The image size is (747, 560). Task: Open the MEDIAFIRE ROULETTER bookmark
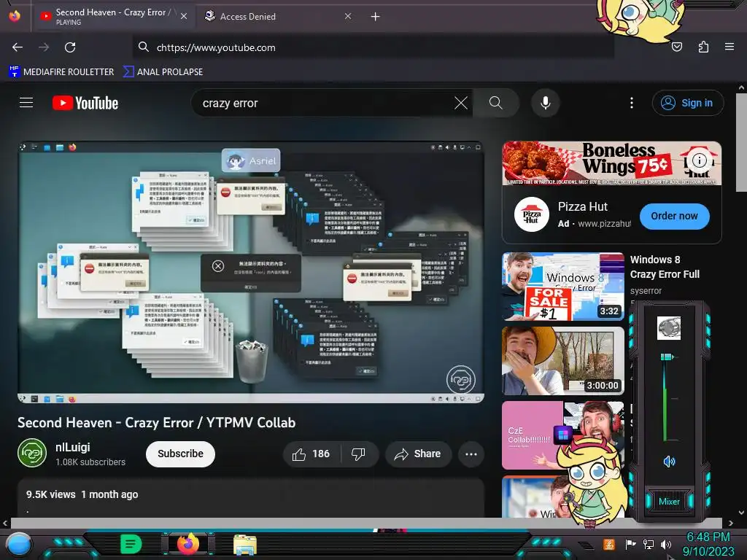[61, 72]
